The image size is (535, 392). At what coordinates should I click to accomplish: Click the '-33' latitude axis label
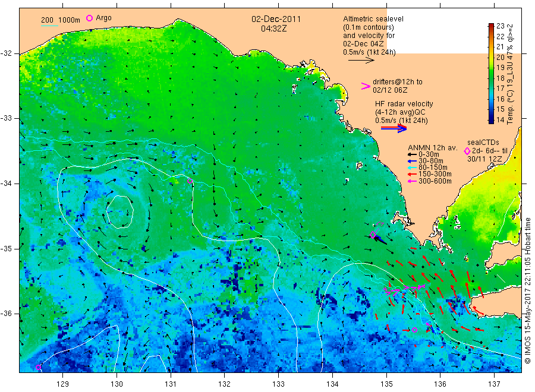point(6,118)
